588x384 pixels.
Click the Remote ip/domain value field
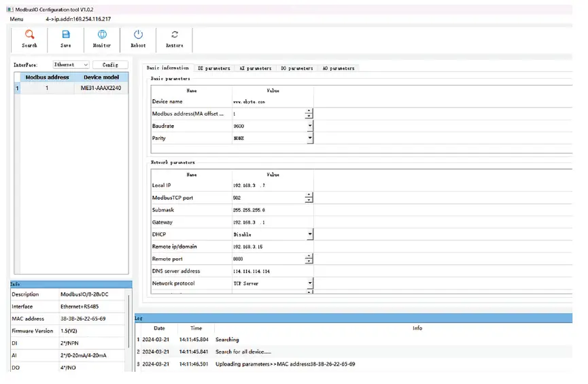pyautogui.click(x=273, y=247)
